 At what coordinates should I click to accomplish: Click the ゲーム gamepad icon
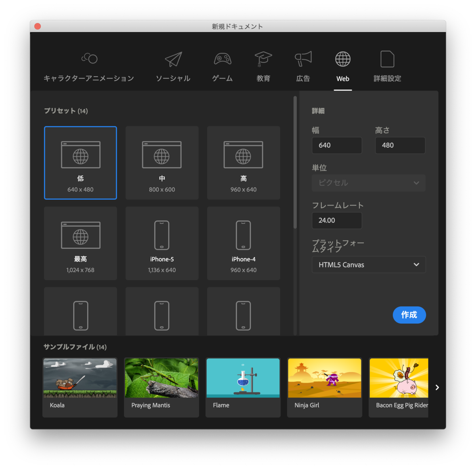(223, 59)
